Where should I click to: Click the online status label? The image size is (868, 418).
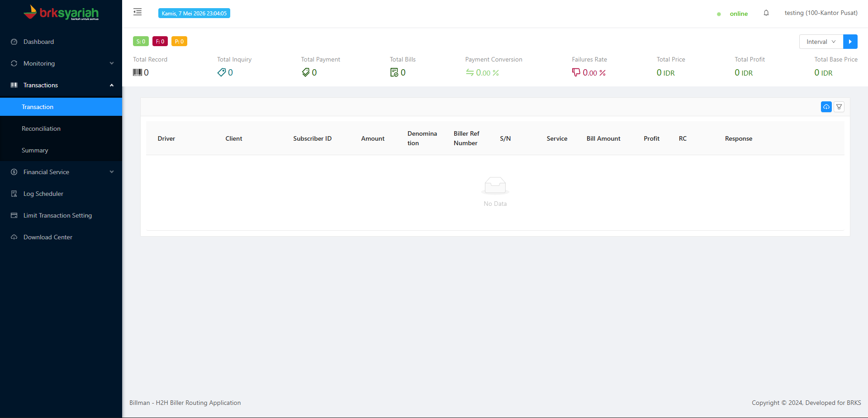coord(739,14)
